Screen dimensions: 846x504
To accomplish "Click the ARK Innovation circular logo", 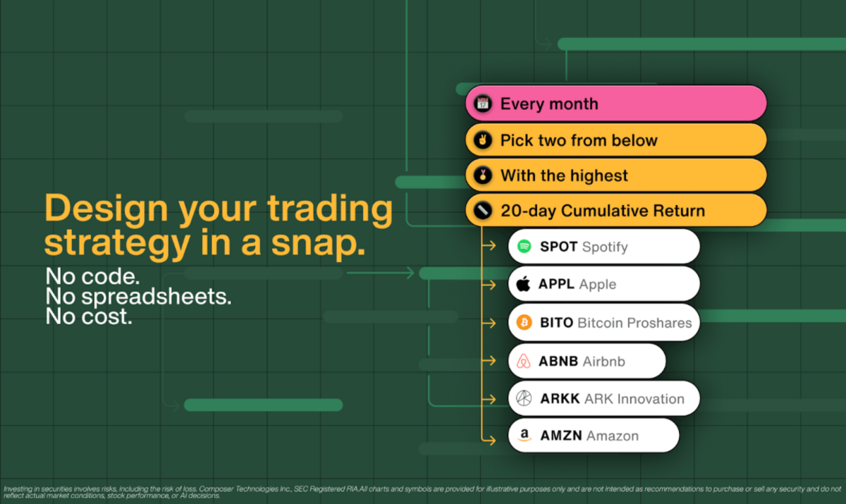I will click(523, 398).
